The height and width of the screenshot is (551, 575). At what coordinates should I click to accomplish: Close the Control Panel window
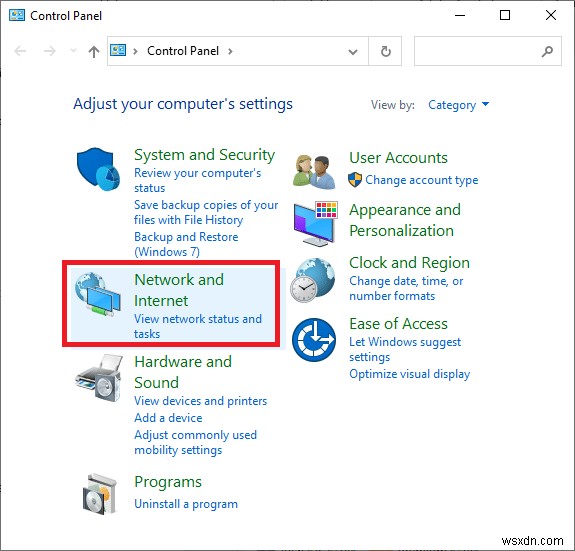[x=551, y=15]
